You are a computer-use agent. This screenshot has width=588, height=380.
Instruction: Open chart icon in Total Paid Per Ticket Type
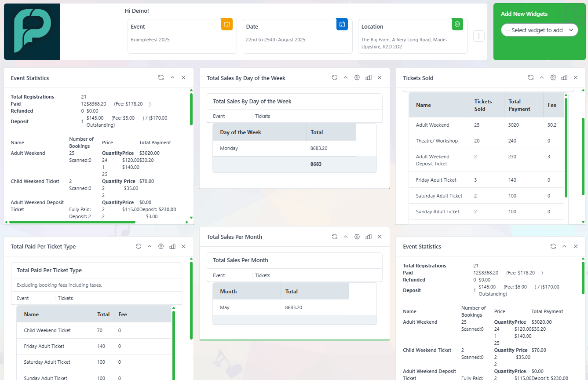tap(172, 246)
